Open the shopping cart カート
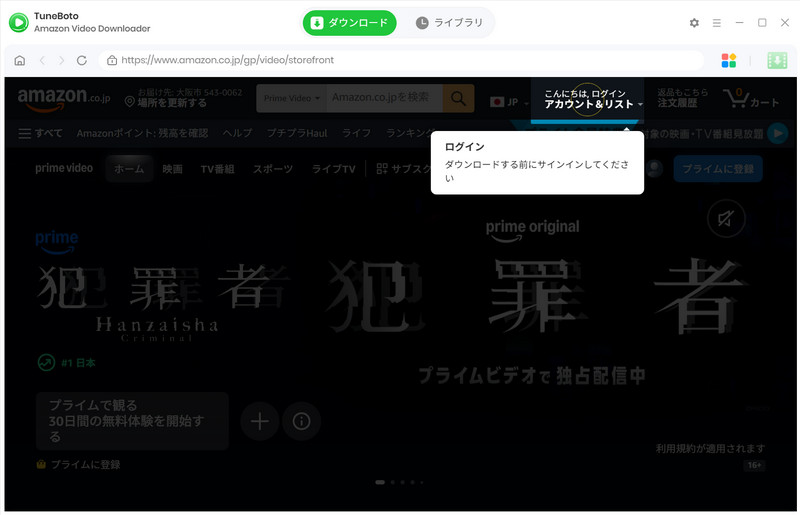This screenshot has width=800, height=515. pyautogui.click(x=751, y=98)
